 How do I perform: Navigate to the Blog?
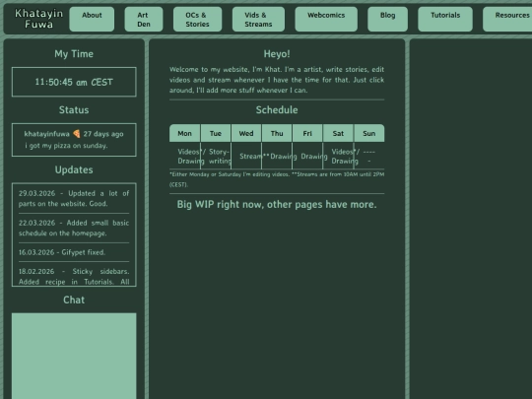coord(387,19)
